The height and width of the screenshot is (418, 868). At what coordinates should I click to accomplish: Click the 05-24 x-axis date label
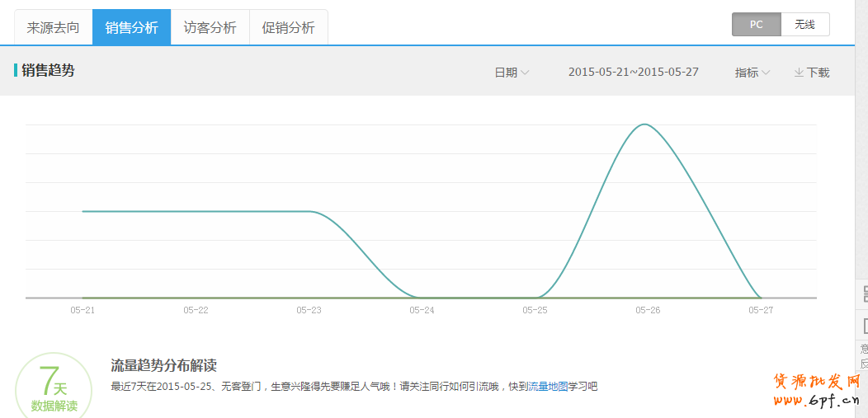422,310
